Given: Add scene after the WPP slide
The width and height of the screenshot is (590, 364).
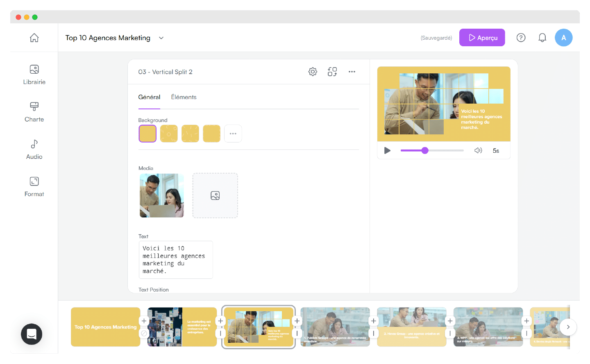Looking at the screenshot, I should coord(526,321).
